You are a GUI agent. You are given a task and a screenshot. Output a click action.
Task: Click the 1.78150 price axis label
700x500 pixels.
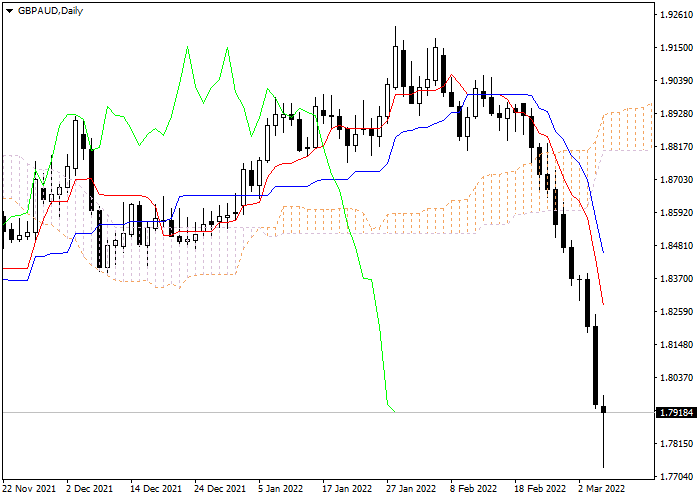(677, 444)
